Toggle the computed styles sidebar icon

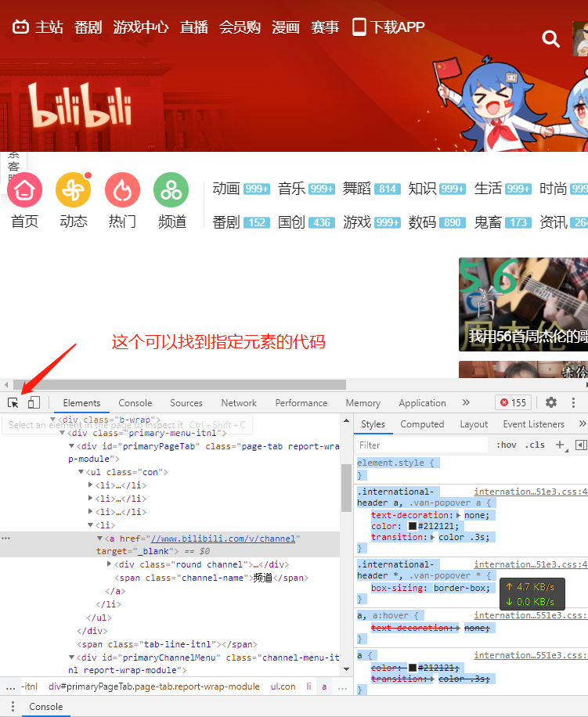click(x=581, y=445)
